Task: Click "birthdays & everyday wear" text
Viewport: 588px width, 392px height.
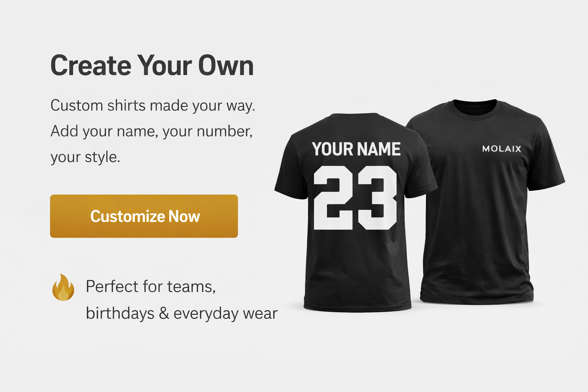Action: (181, 313)
